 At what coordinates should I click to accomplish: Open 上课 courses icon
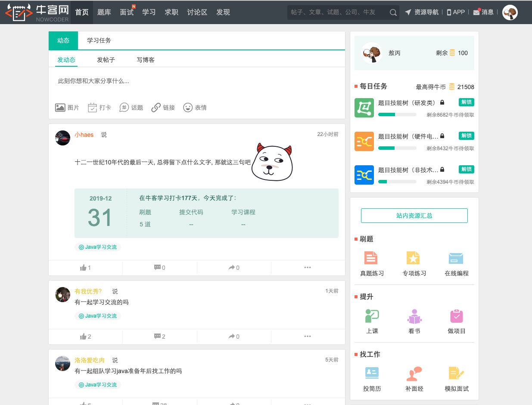click(371, 316)
